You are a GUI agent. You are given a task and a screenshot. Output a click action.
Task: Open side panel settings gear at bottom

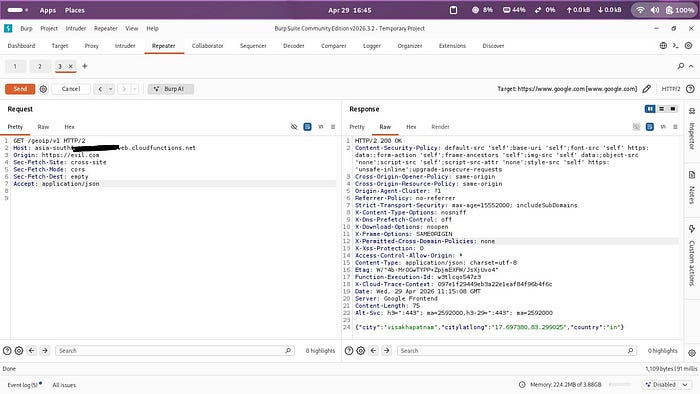[x=692, y=353]
